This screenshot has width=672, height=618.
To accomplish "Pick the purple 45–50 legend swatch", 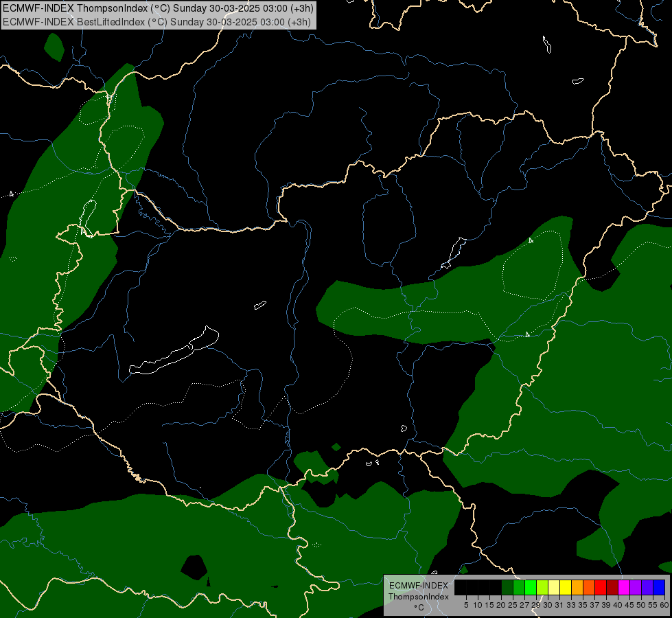I will coord(636,587).
